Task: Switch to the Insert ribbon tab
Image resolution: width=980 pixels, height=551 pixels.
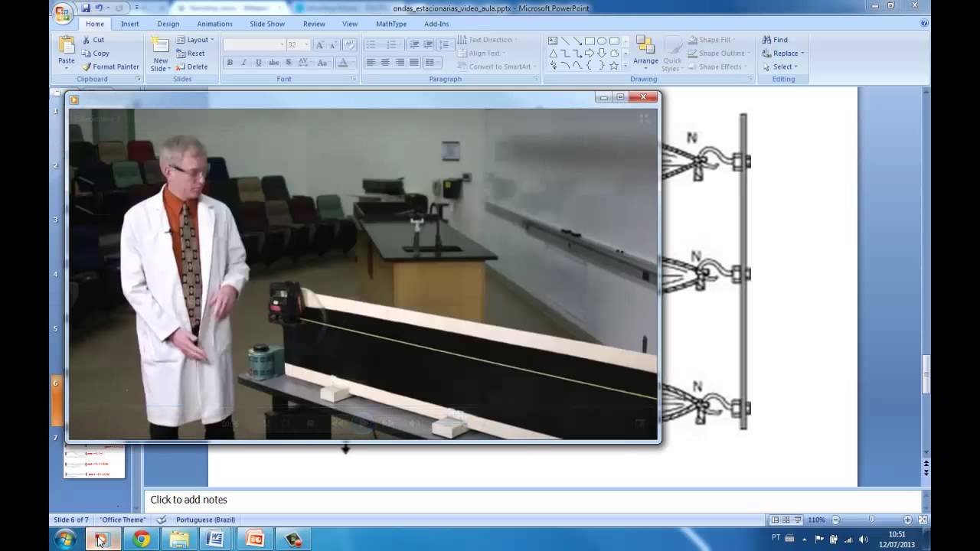Action: (129, 24)
